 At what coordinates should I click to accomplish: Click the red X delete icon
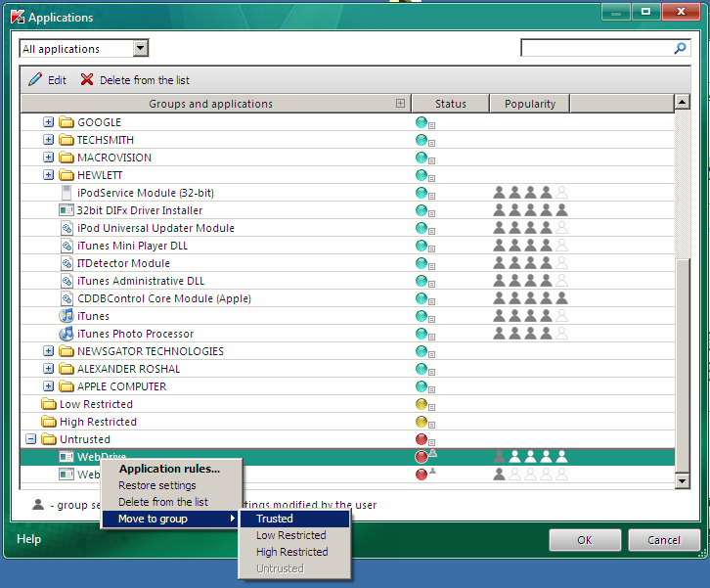coord(87,79)
